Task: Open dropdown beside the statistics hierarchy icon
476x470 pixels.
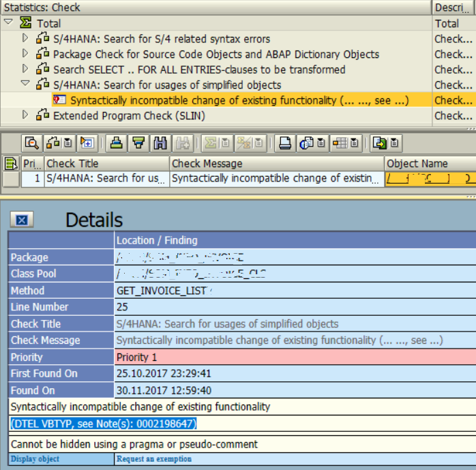Action: click(68, 143)
